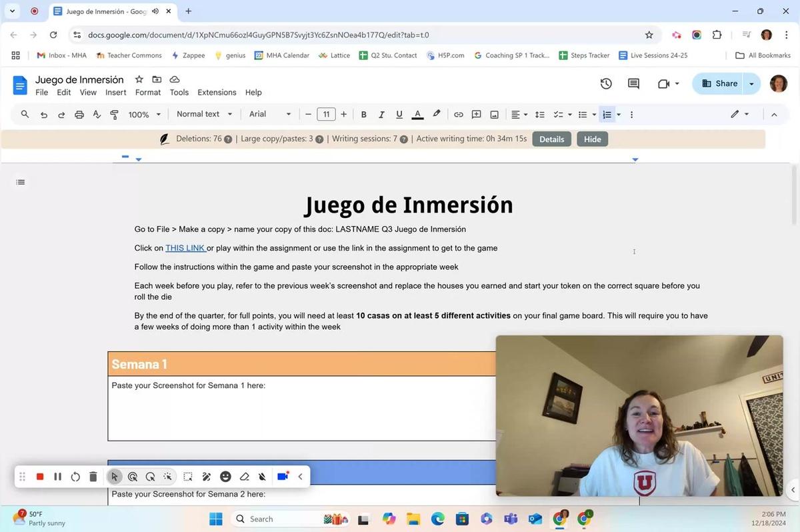Viewport: 800px width, 532px height.
Task: Open version history in Google Docs
Action: pyautogui.click(x=605, y=83)
